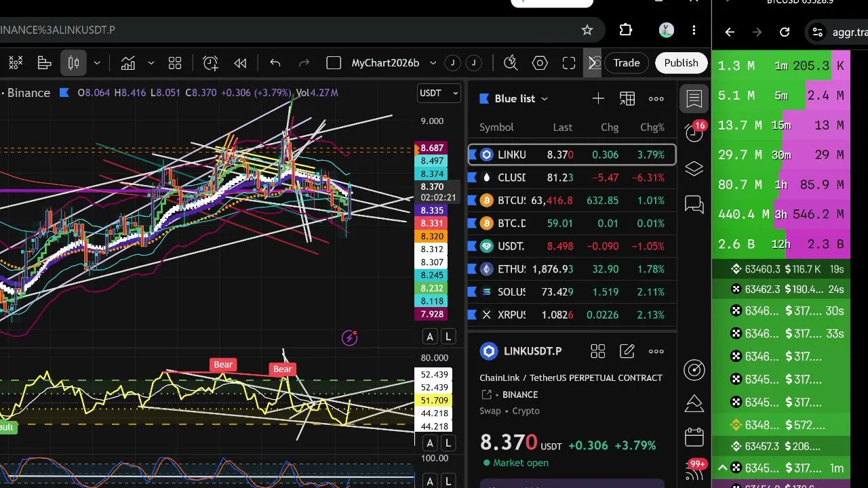This screenshot has width=868, height=488.
Task: Open the chats sidebar icon
Action: 694,204
